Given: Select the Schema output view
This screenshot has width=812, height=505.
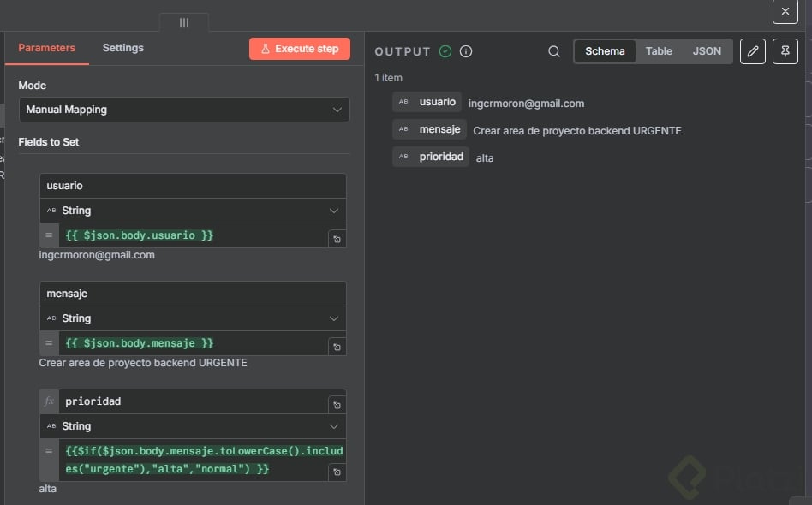Looking at the screenshot, I should (605, 51).
